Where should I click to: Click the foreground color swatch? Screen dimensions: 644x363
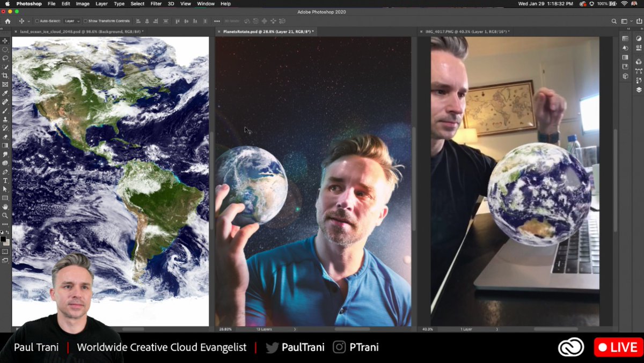(3, 239)
